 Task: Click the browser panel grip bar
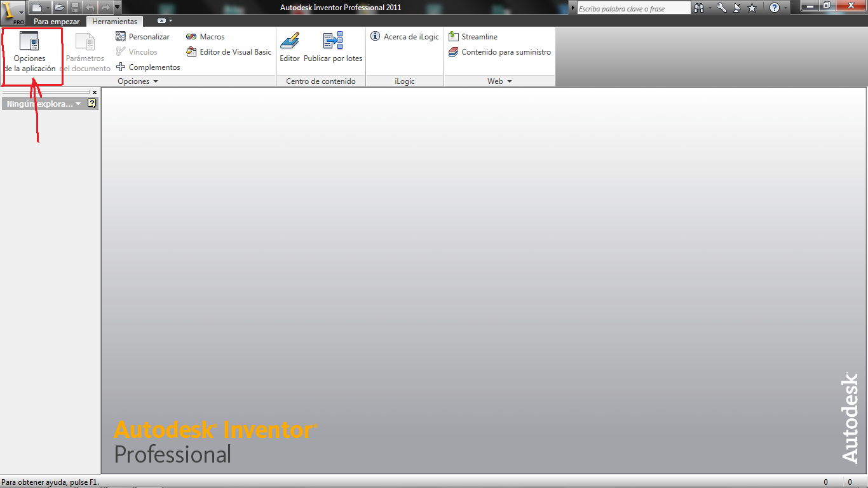[46, 93]
